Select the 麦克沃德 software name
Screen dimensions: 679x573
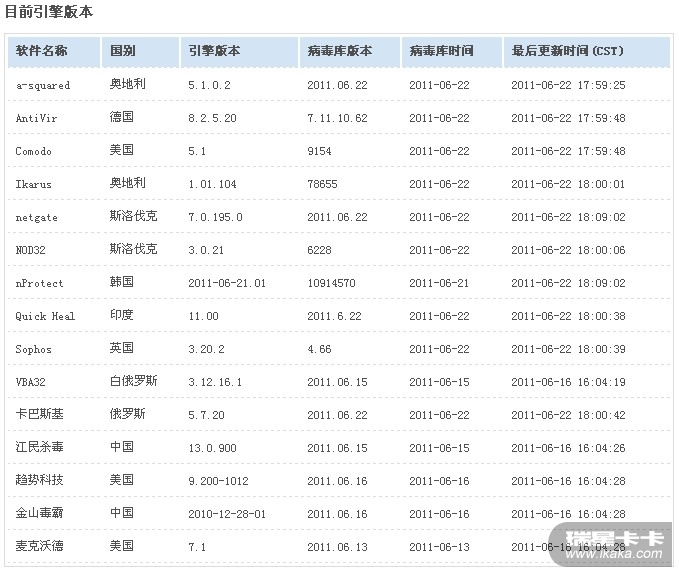[x=39, y=546]
